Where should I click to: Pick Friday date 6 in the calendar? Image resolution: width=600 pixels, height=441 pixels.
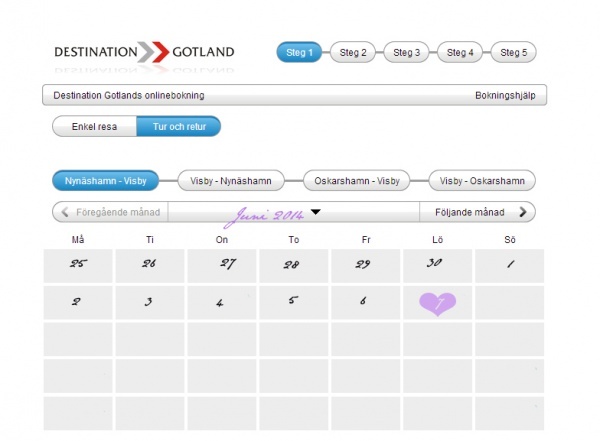click(x=366, y=303)
